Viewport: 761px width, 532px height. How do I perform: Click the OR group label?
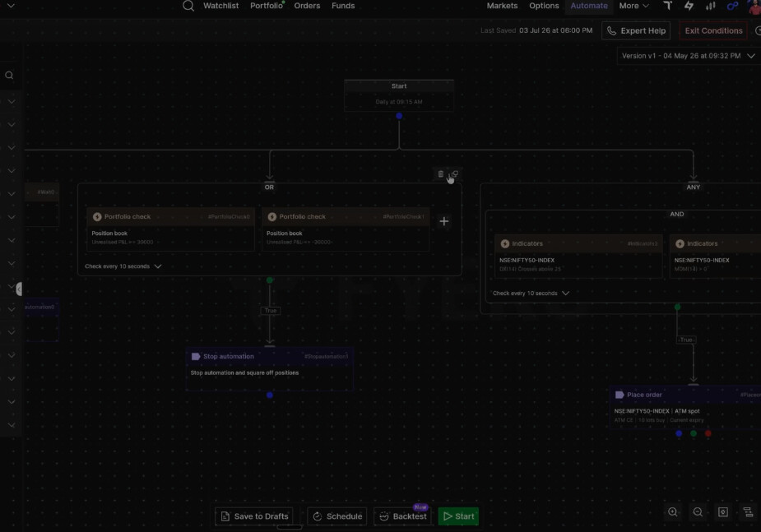[x=269, y=187]
